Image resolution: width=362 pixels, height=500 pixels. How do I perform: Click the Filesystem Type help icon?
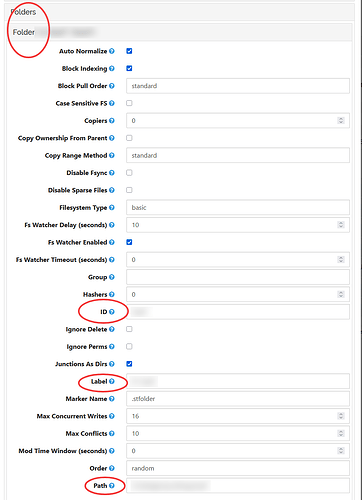(112, 207)
